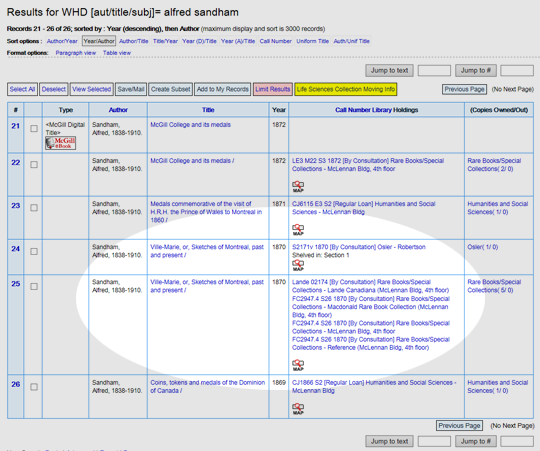This screenshot has width=540, height=451.
Task: Go to Previous Page at bottom
Action: tap(459, 426)
